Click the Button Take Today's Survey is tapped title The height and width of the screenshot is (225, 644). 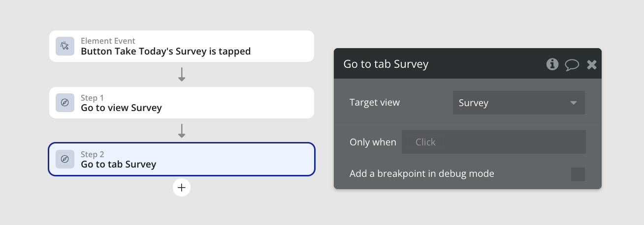click(166, 51)
